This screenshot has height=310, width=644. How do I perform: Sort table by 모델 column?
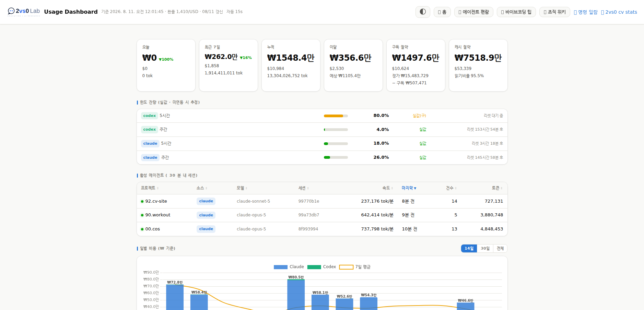click(x=242, y=188)
